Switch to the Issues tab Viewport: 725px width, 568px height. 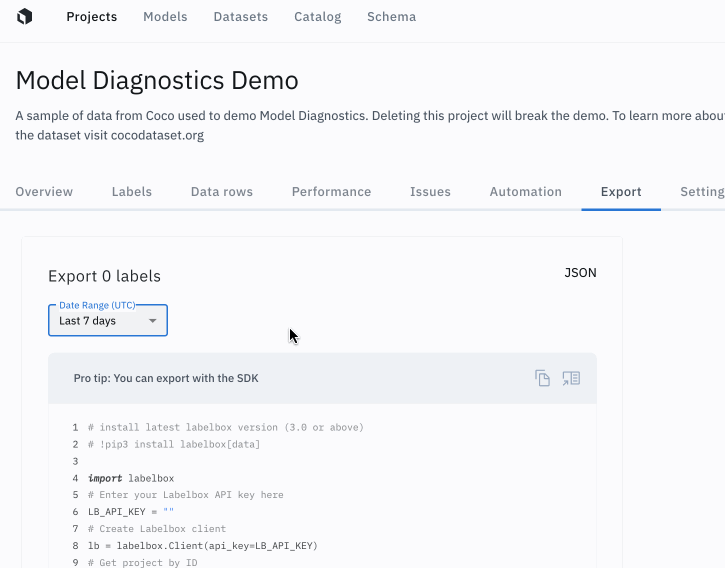tap(430, 191)
